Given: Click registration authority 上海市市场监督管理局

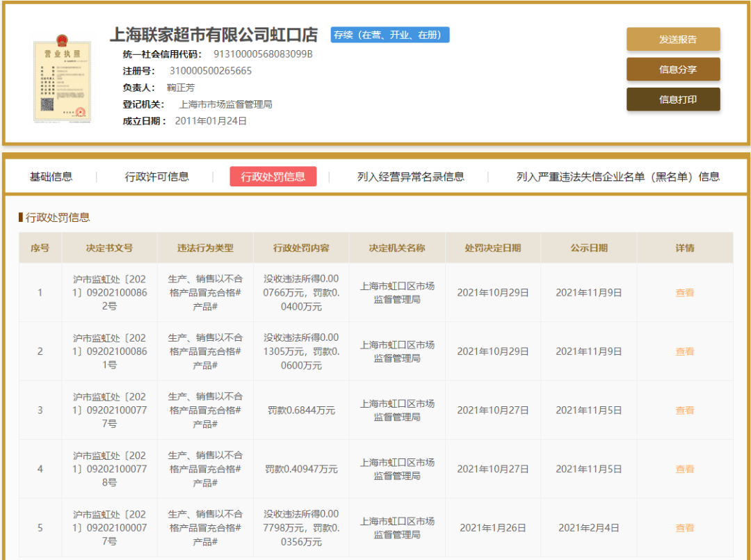Looking at the screenshot, I should 225,104.
